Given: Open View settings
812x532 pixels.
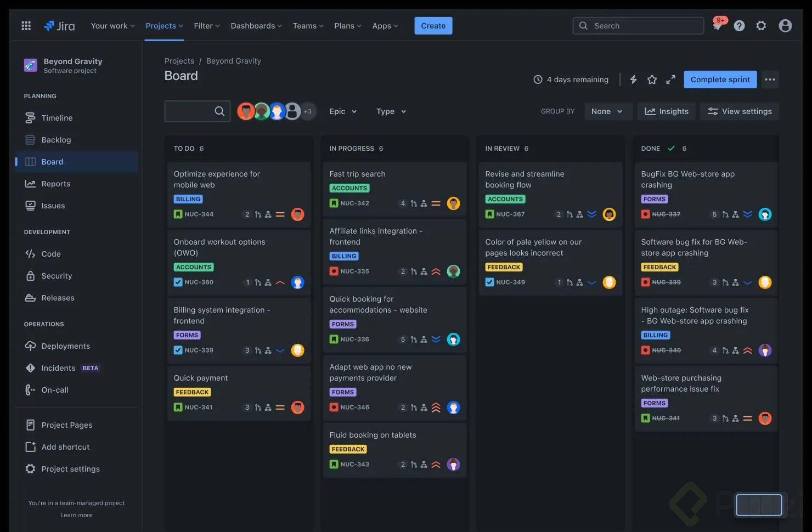Looking at the screenshot, I should [740, 111].
